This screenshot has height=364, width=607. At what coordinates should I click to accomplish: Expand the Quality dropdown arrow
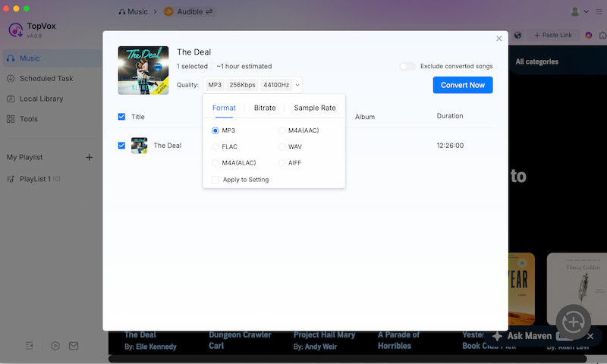click(x=297, y=85)
